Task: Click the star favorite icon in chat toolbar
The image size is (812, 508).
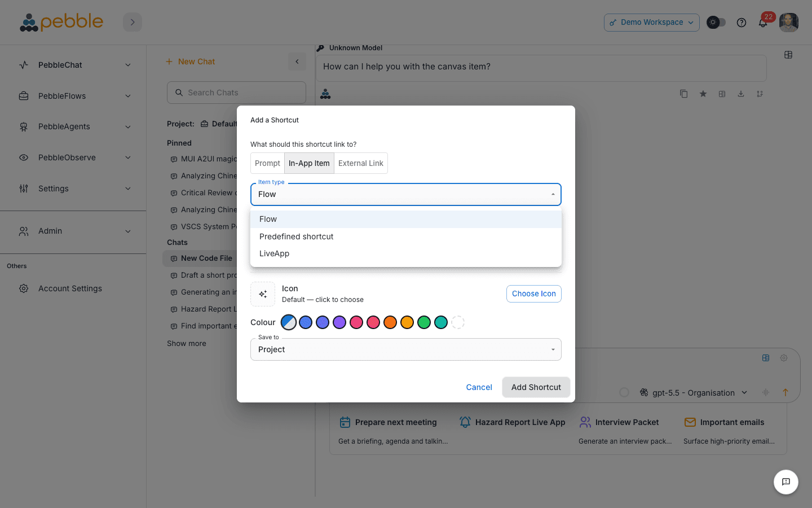Action: tap(703, 94)
